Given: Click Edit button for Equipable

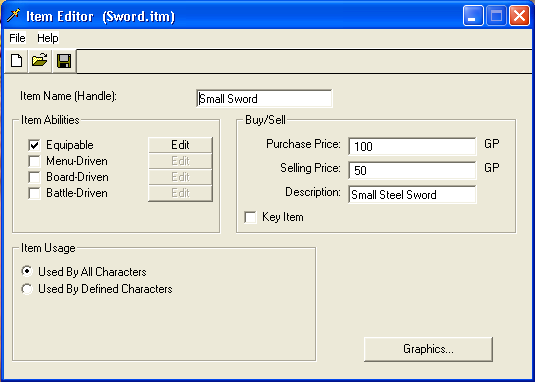Looking at the screenshot, I should [x=180, y=145].
